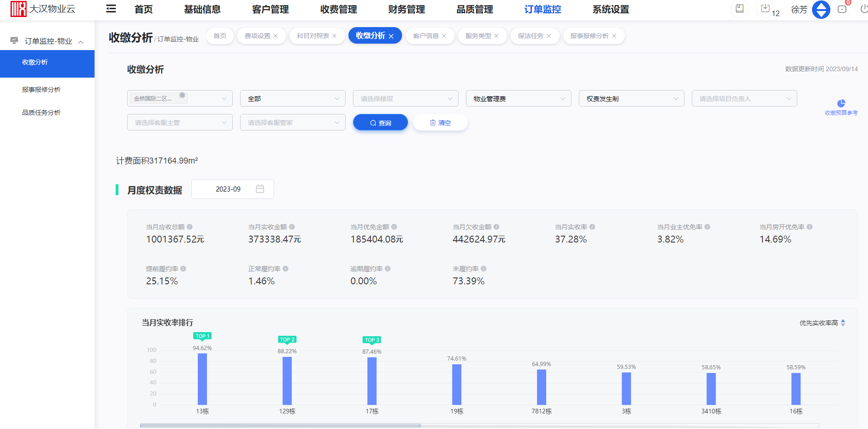
Task: Close the 服务类型 tab
Action: (496, 36)
